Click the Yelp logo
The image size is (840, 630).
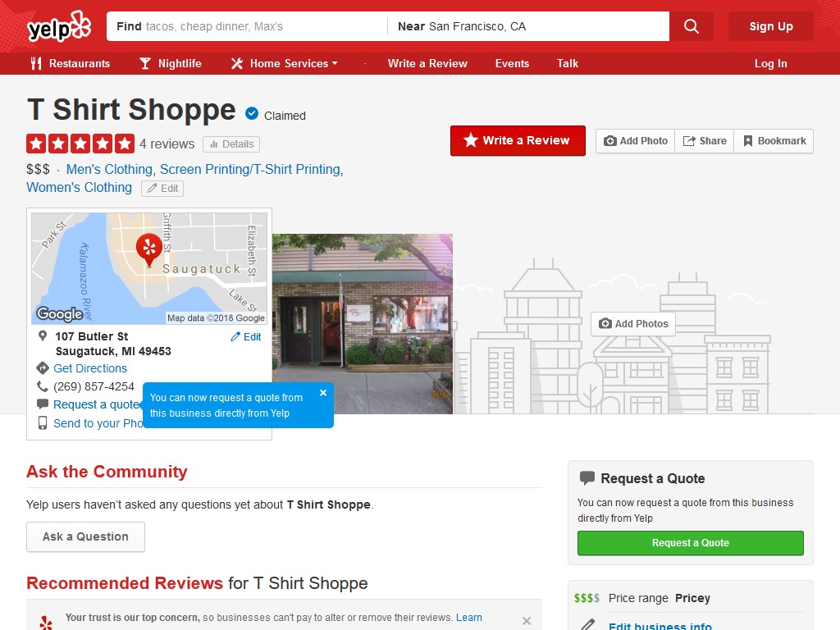(x=59, y=26)
